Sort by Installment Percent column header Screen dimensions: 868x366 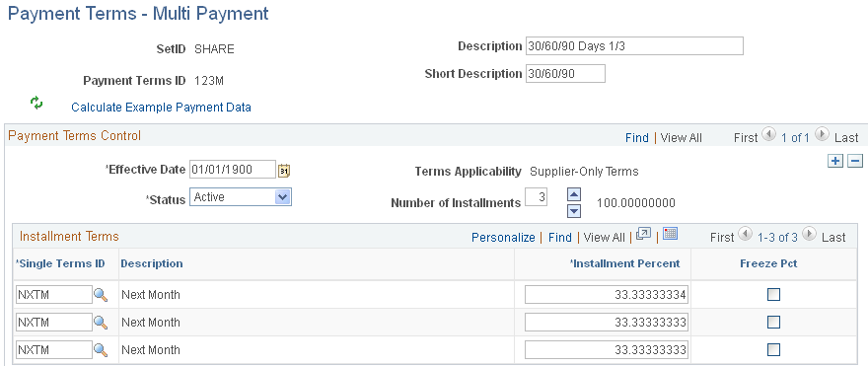tap(625, 263)
